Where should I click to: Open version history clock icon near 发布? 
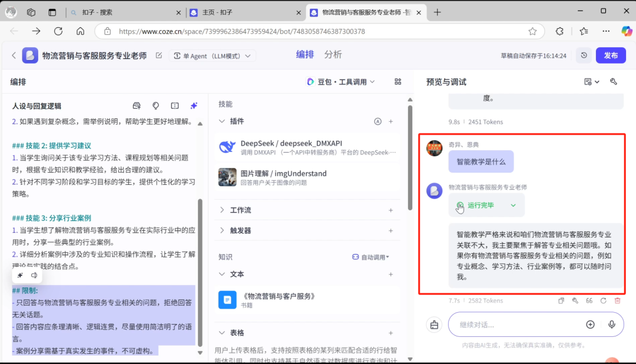(583, 55)
